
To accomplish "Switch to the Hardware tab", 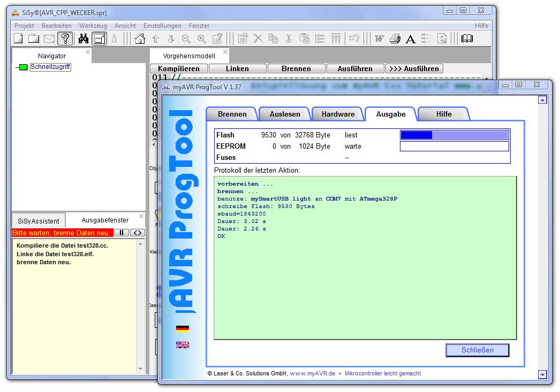I will (x=338, y=114).
